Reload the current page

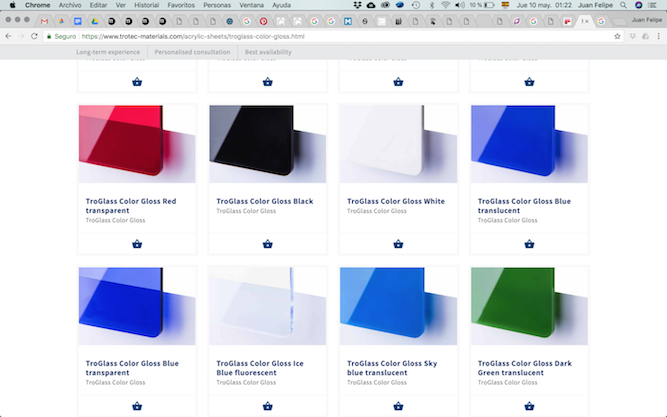click(34, 36)
